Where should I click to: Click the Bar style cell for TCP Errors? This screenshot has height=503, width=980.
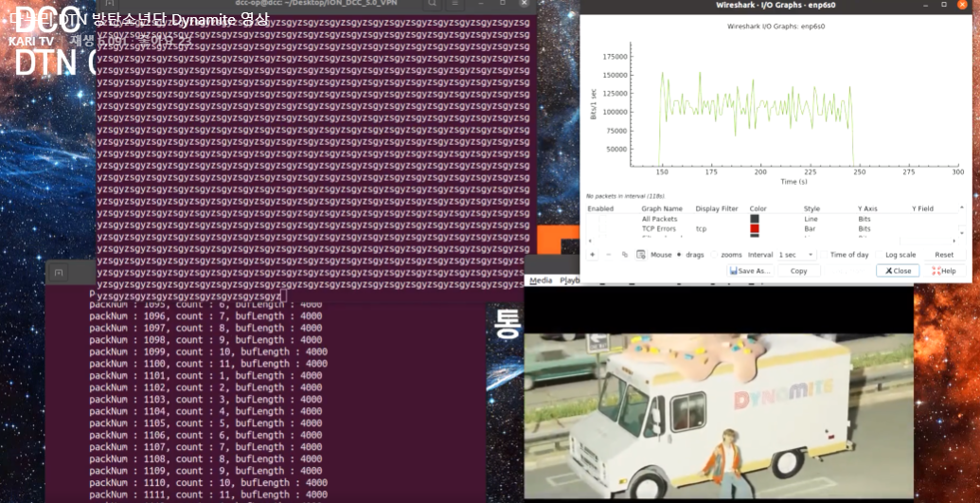pyautogui.click(x=810, y=229)
